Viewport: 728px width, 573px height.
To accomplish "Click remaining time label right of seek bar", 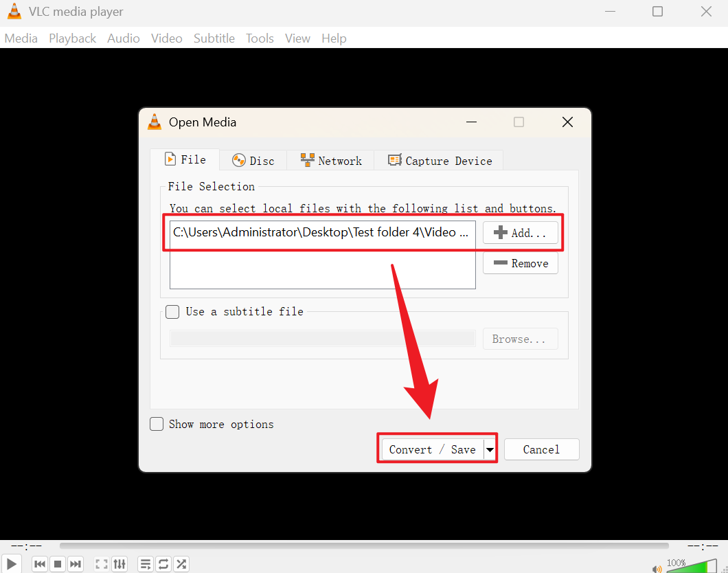I will (703, 546).
